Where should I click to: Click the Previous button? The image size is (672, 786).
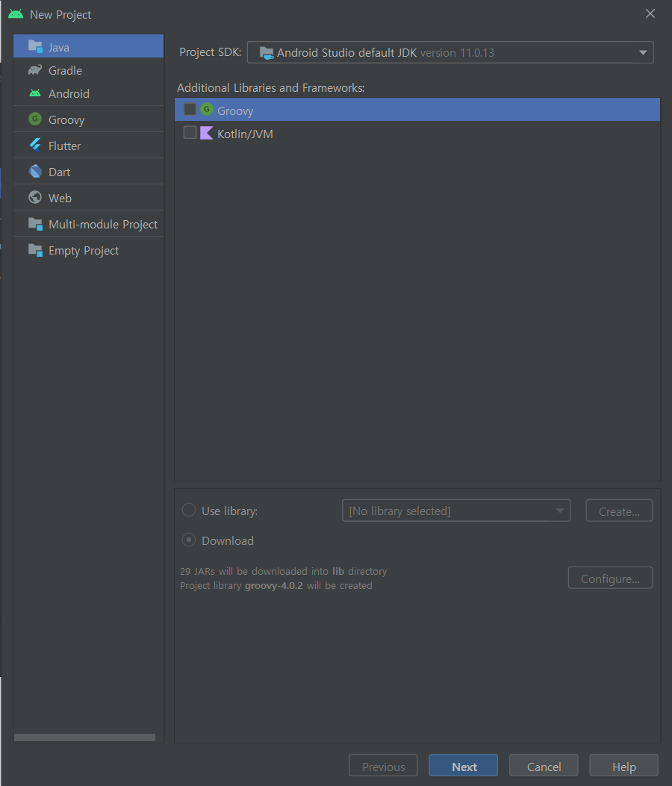[x=383, y=765]
